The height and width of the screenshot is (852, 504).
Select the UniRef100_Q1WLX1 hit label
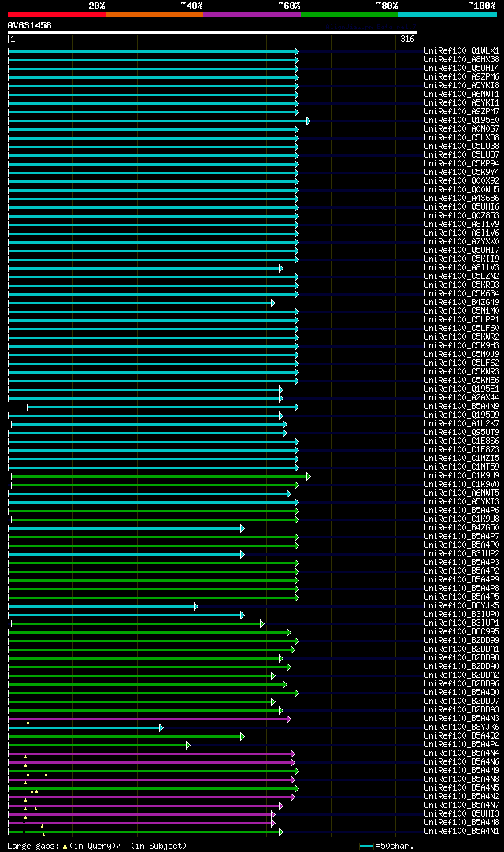[x=461, y=51]
